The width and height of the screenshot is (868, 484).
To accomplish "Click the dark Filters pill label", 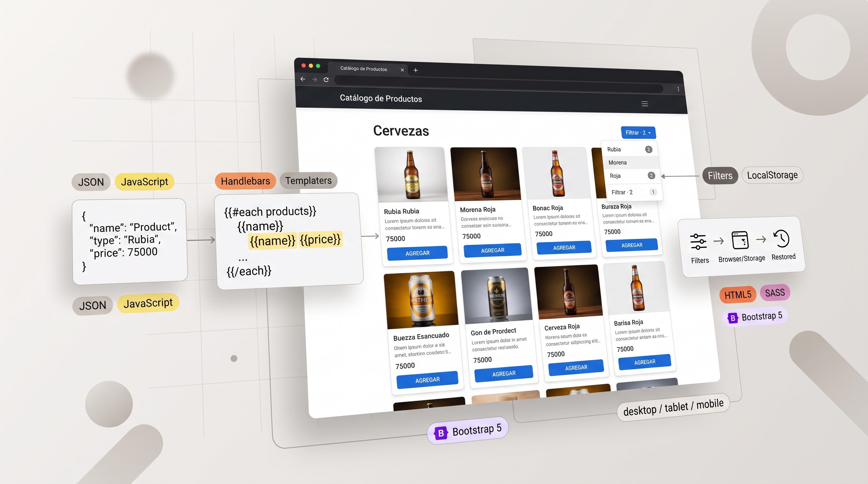I will point(720,176).
